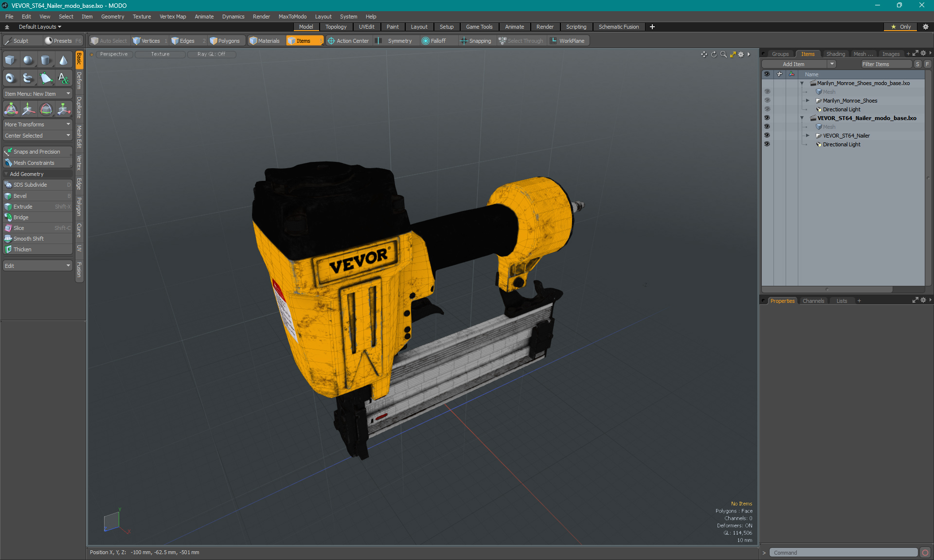Switch to the UVEdit layout tab
Image resolution: width=934 pixels, height=560 pixels.
pyautogui.click(x=366, y=27)
